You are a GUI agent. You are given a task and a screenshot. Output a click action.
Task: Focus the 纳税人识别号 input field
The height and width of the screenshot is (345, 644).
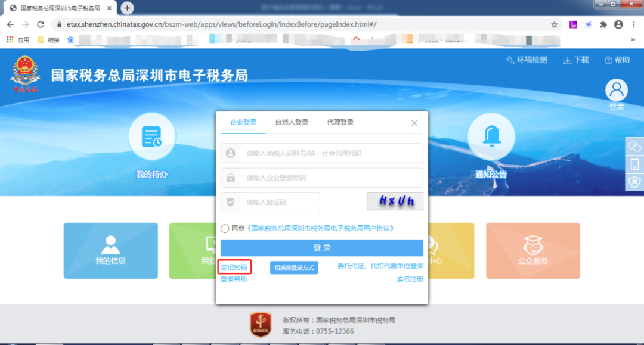pyautogui.click(x=322, y=153)
